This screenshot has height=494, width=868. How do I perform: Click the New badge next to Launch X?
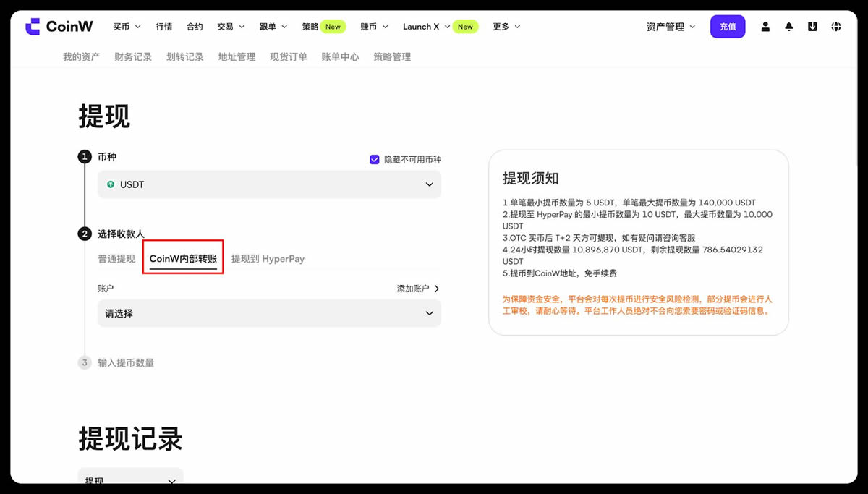465,26
